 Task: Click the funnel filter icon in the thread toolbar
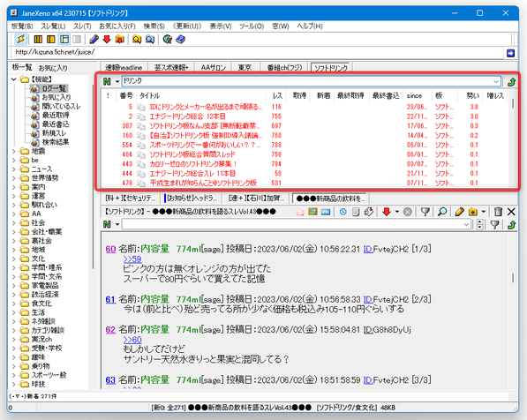tap(425, 212)
